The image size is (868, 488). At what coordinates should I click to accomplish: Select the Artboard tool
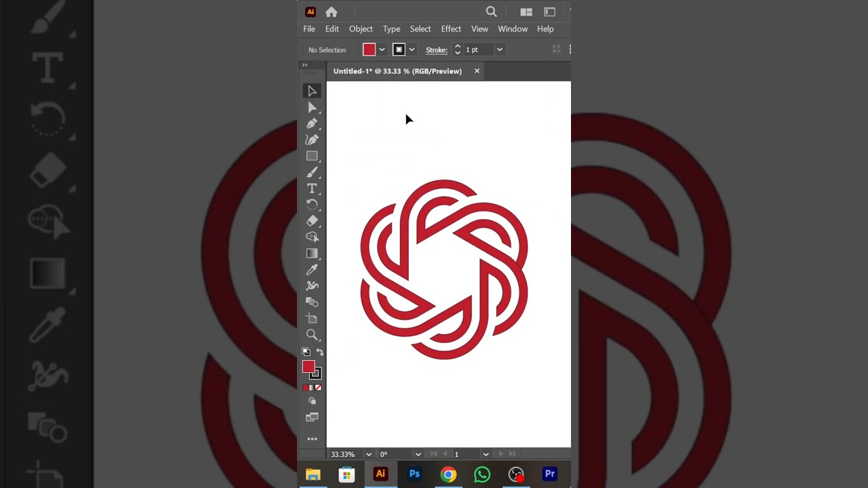pyautogui.click(x=312, y=319)
